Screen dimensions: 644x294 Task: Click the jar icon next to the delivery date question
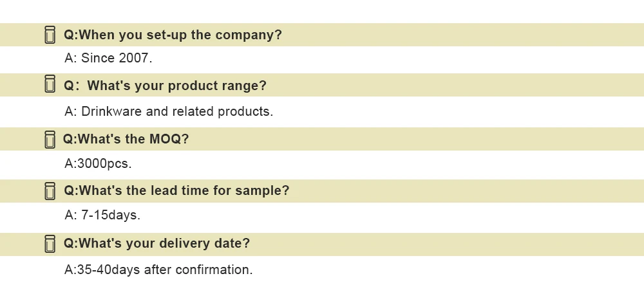50,244
